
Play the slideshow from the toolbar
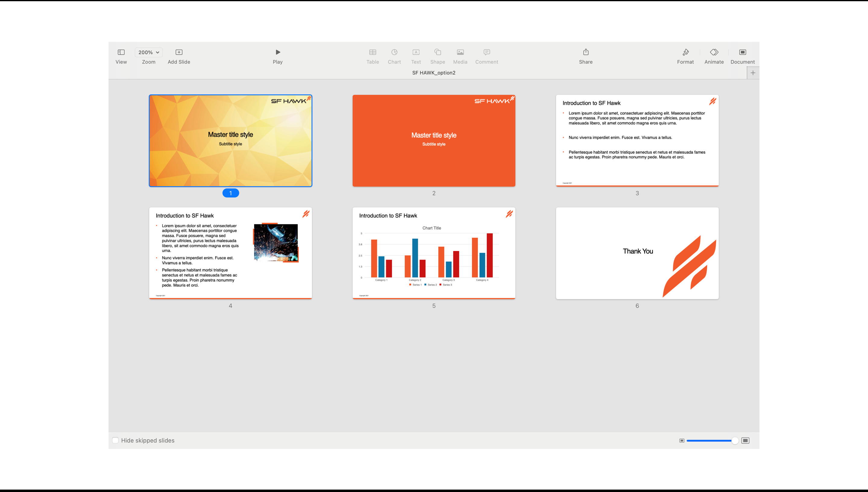click(x=277, y=52)
